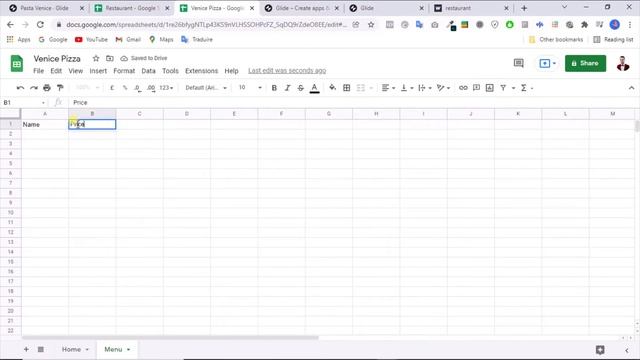Viewport: 640px width, 360px height.
Task: Format as currency icon
Action: (x=112, y=88)
